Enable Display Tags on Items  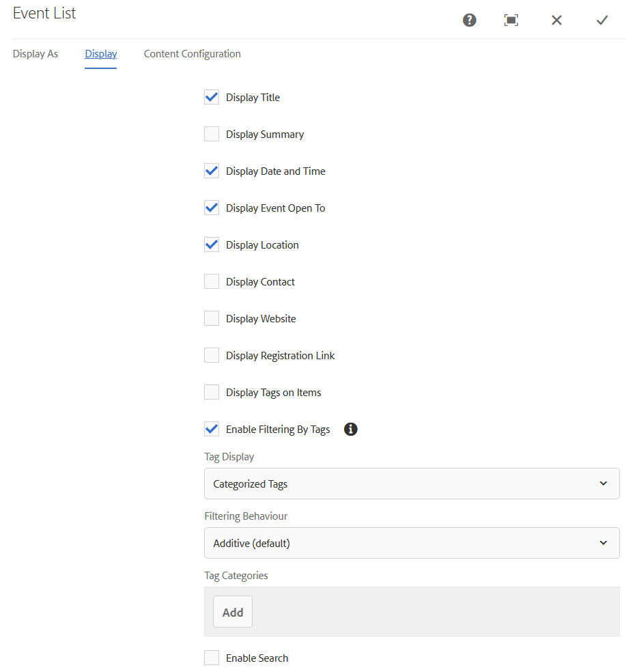pos(212,392)
